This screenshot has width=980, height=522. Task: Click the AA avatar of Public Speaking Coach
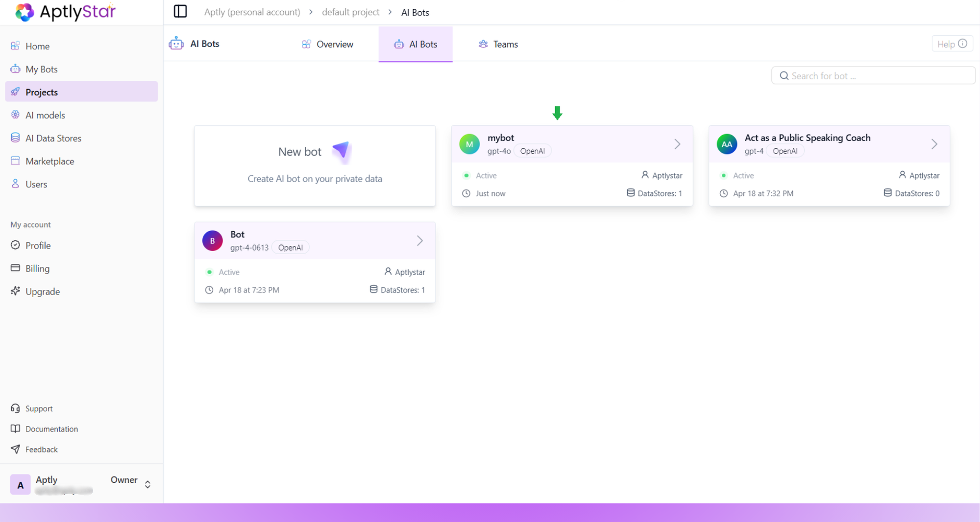(727, 144)
